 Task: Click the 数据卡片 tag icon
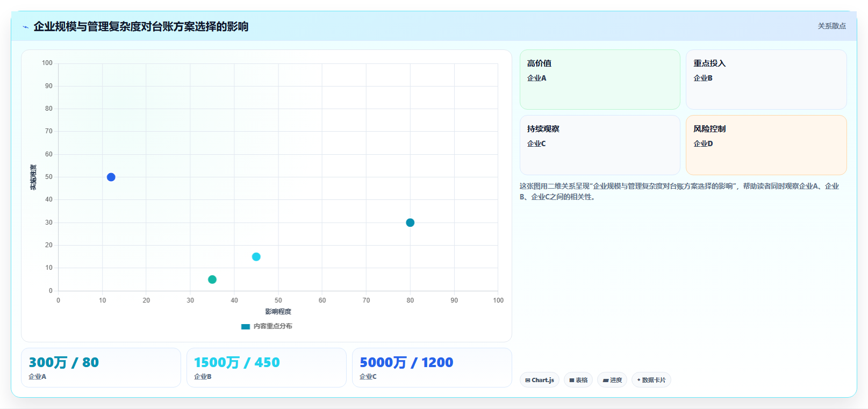pos(639,380)
